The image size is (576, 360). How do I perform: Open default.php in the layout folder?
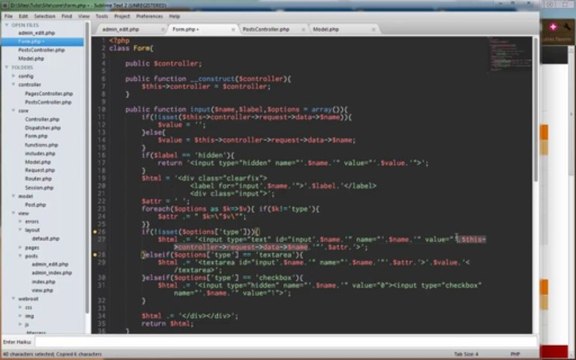point(46,239)
